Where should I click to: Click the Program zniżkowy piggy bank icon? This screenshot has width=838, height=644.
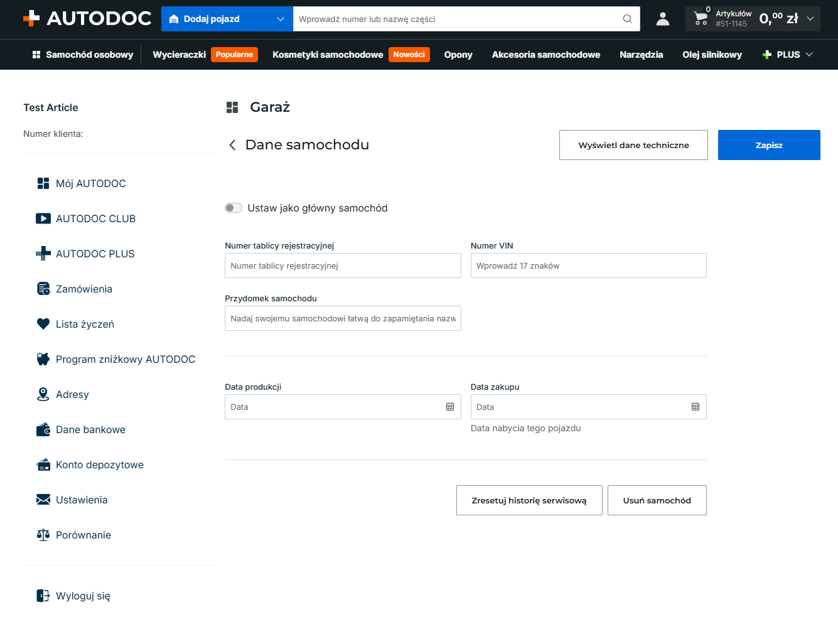pyautogui.click(x=43, y=359)
